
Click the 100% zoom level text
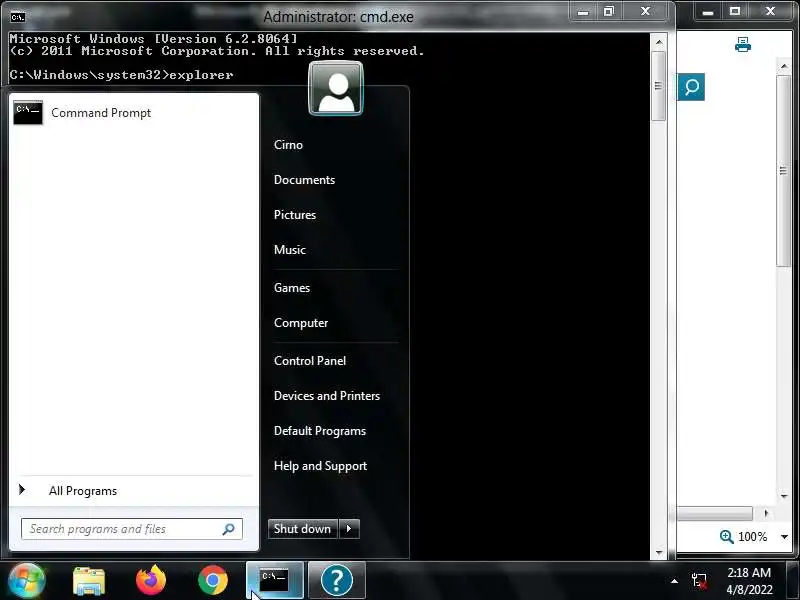(x=753, y=537)
